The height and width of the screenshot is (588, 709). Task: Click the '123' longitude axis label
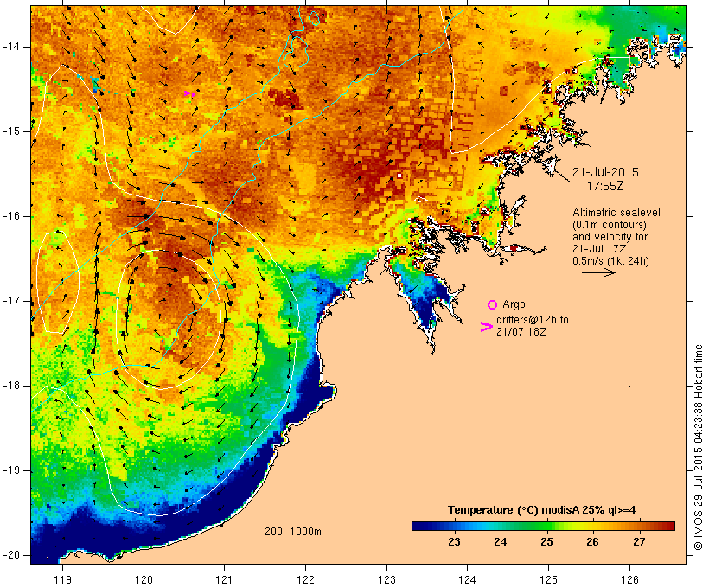[386, 579]
